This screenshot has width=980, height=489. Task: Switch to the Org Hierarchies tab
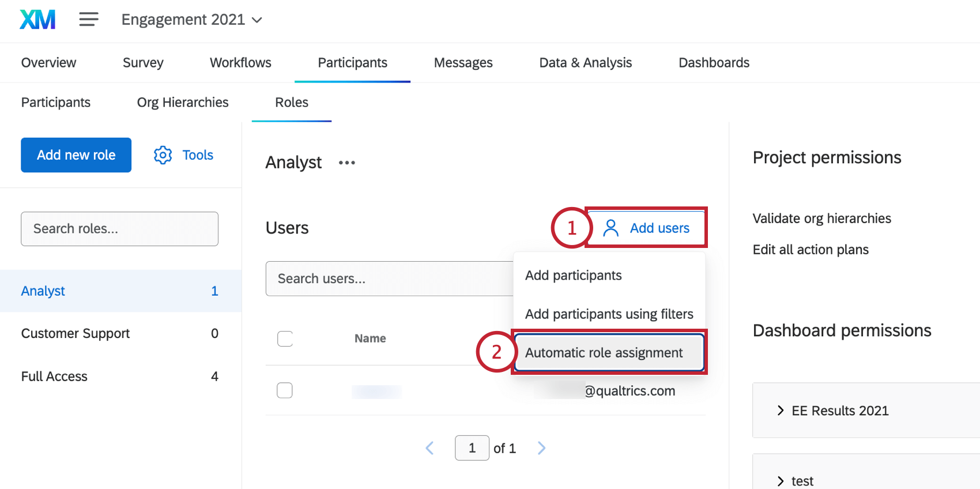182,102
